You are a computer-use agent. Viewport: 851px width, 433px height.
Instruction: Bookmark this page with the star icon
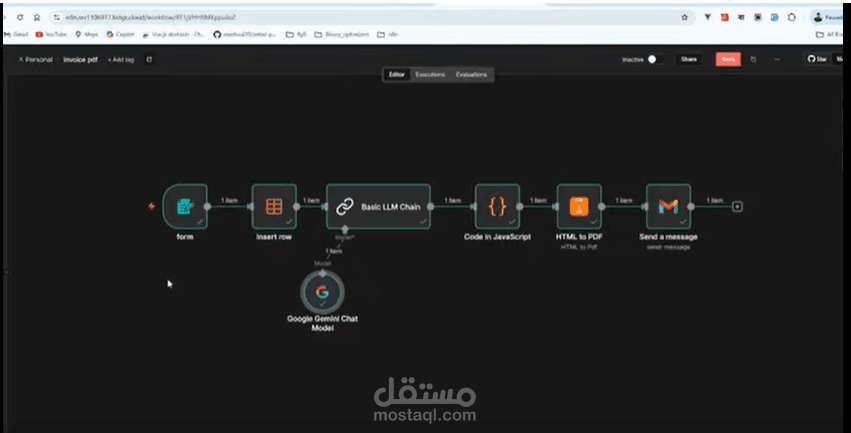pyautogui.click(x=684, y=17)
